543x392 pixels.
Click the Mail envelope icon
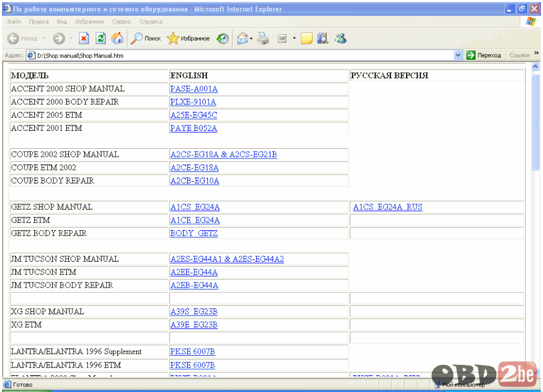tap(242, 39)
